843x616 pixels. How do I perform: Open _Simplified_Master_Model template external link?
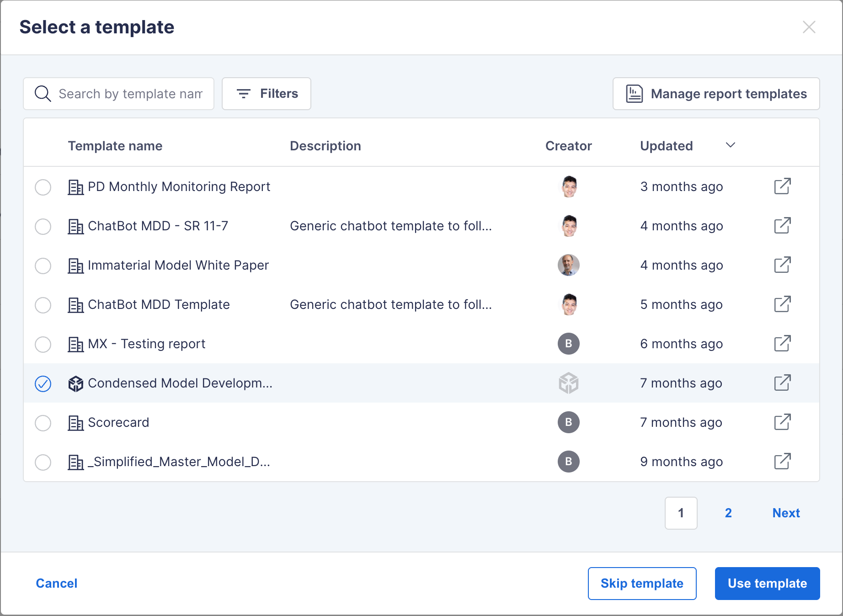782,462
